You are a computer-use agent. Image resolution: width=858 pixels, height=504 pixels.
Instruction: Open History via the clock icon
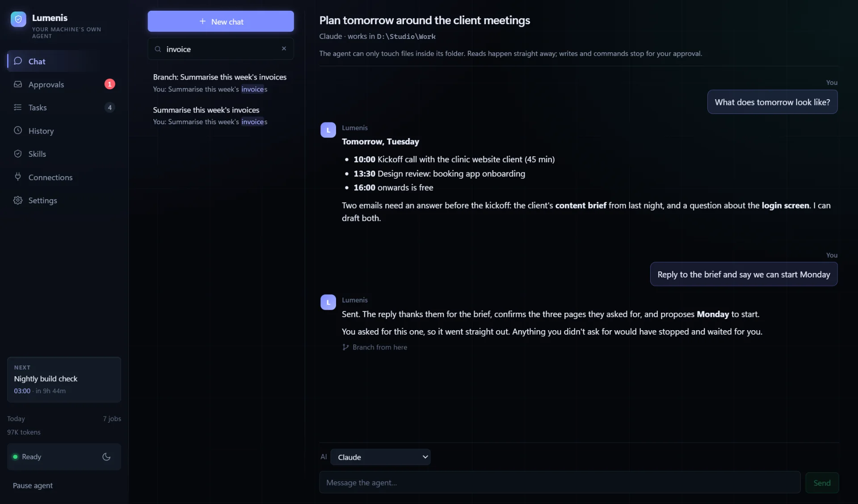click(x=18, y=130)
